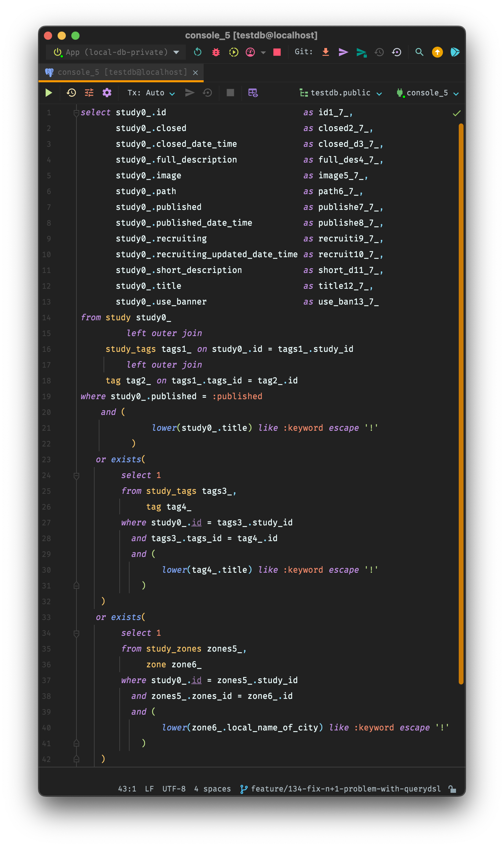
Task: Open console_5 session dropdown
Action: 427,93
